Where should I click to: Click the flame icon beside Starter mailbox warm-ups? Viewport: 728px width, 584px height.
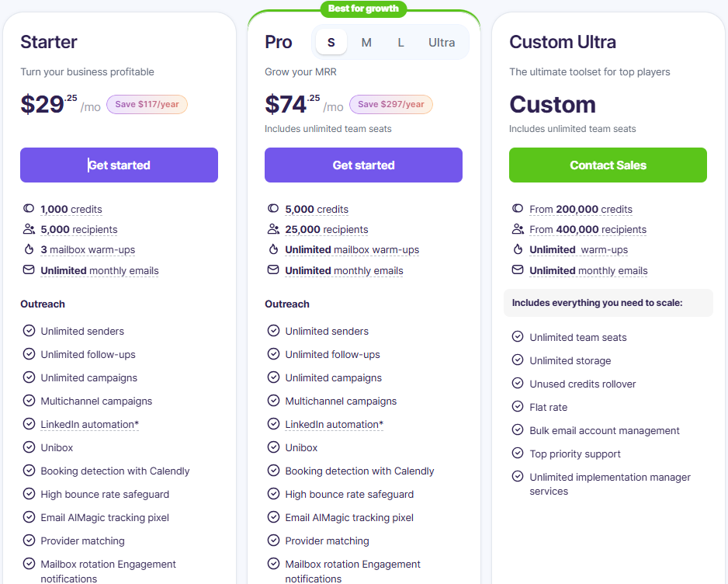(29, 249)
